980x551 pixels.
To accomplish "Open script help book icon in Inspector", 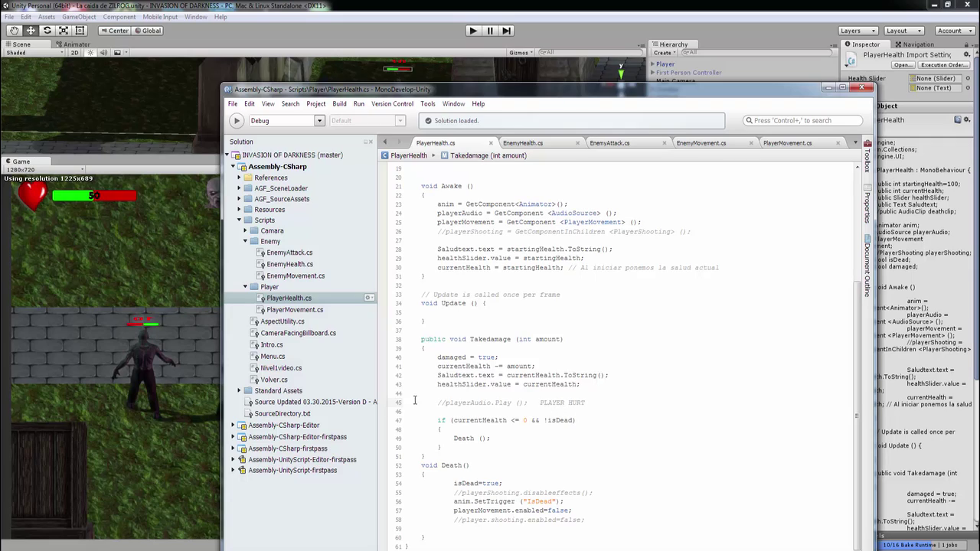I will coord(958,120).
